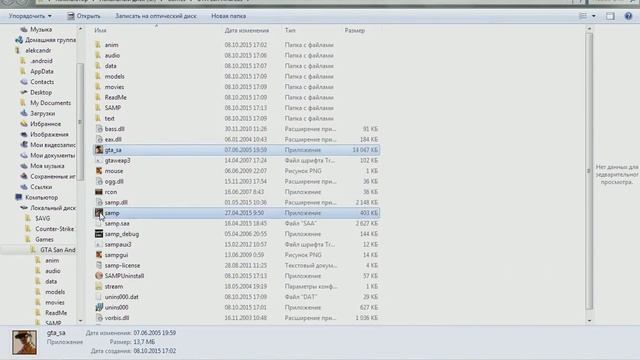Select the ogg.dll file
Screen dimensions: 640x360
(114, 181)
